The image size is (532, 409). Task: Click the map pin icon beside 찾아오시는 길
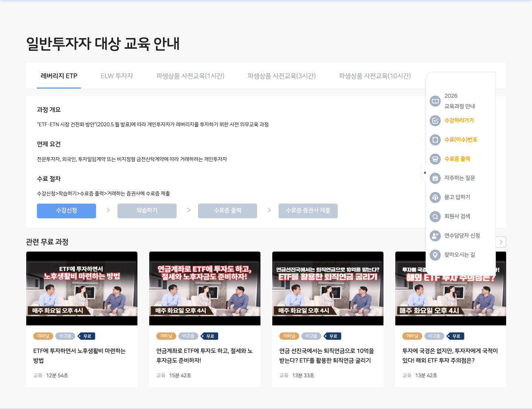435,255
